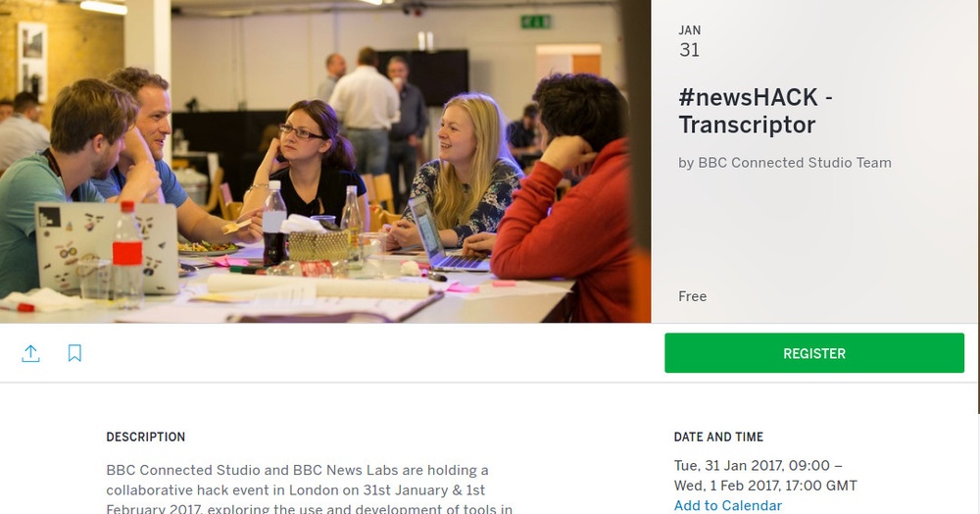Click the page scrollbar at right edge

978,206
